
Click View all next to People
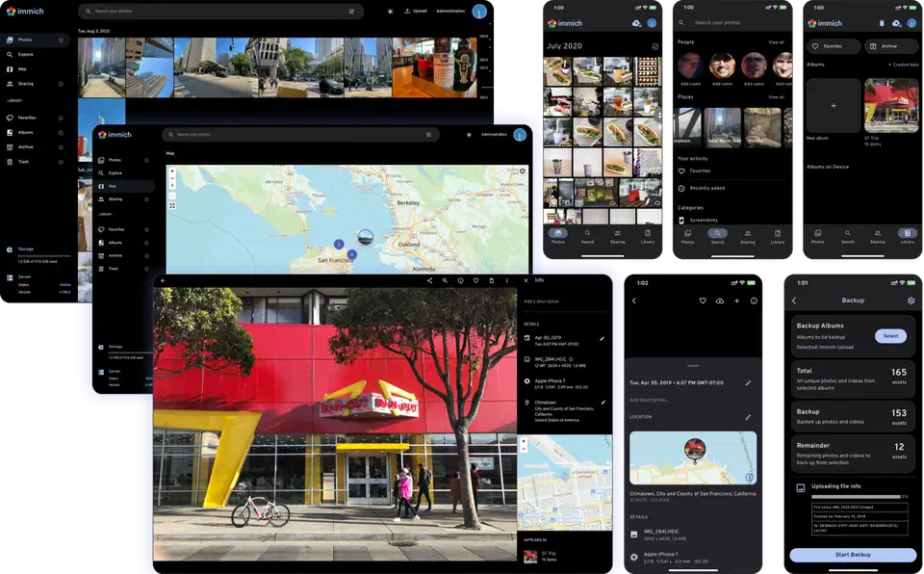777,44
